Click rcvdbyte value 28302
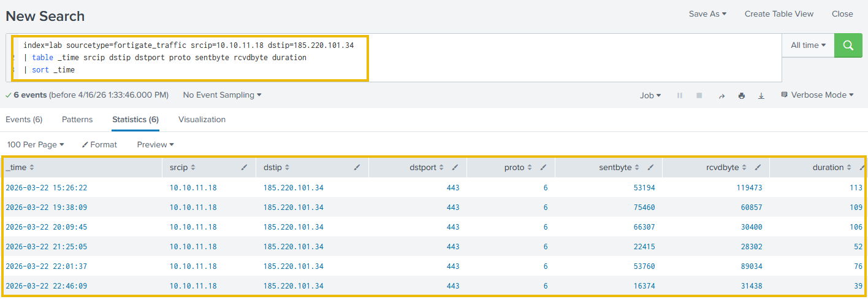Viewport: 868px width, 299px height. 752,247
